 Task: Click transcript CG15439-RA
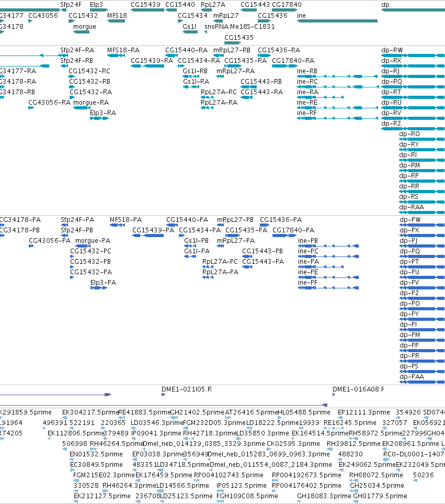[152, 61]
